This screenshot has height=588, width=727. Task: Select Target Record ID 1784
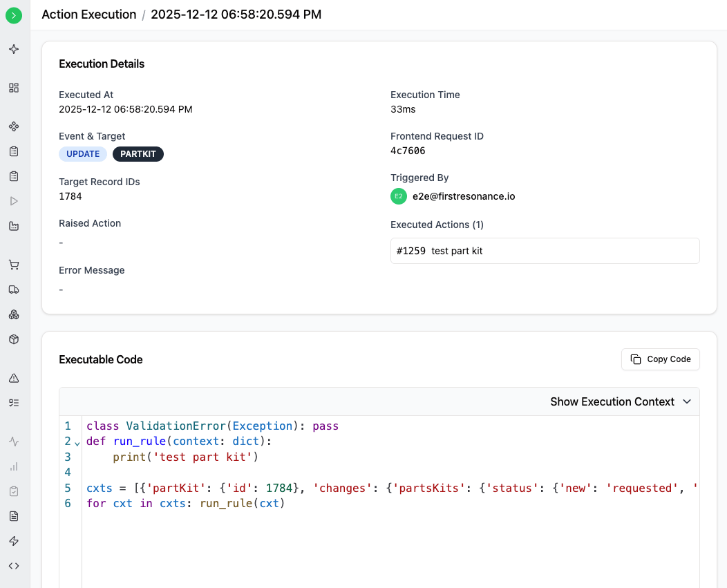pyautogui.click(x=70, y=196)
